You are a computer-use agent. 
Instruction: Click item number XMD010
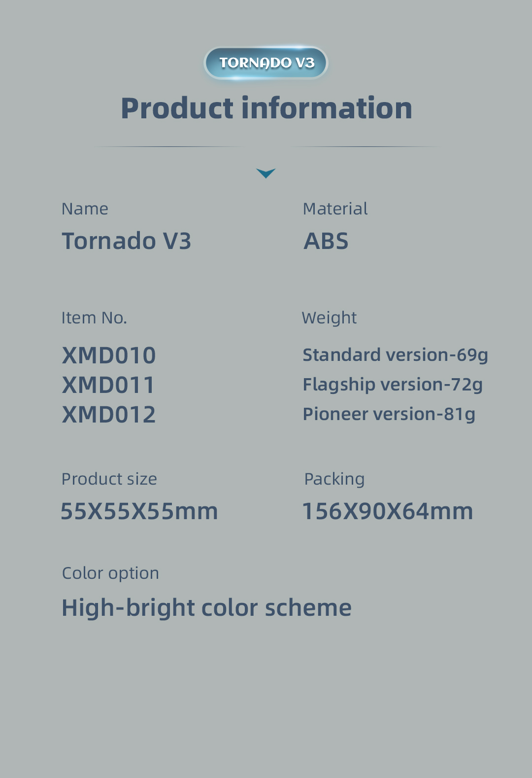[109, 355]
